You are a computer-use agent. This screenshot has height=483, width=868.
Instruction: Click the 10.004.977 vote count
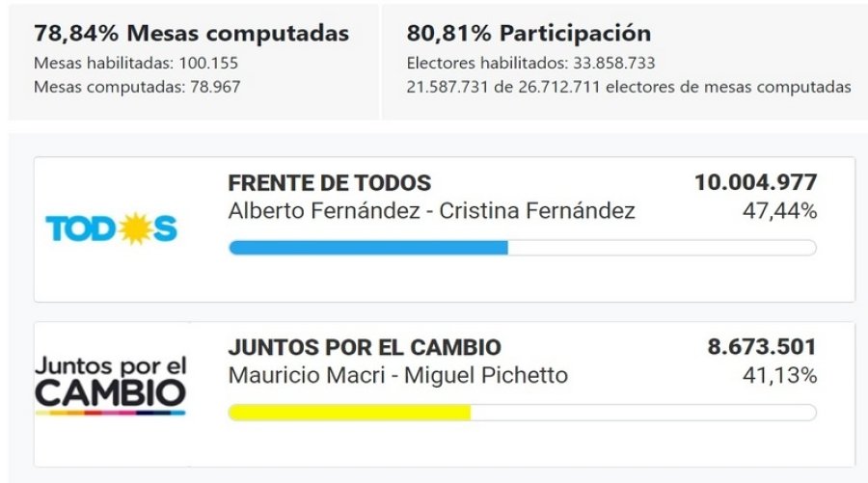755,182
